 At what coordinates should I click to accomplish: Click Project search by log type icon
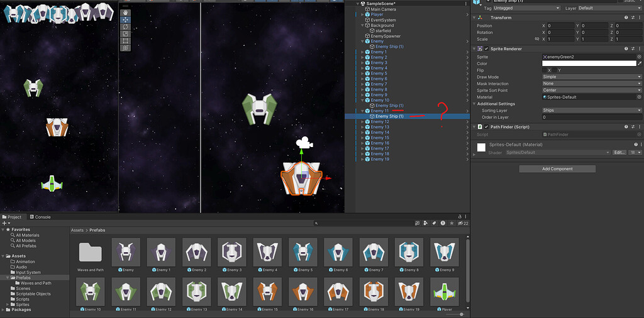click(443, 223)
